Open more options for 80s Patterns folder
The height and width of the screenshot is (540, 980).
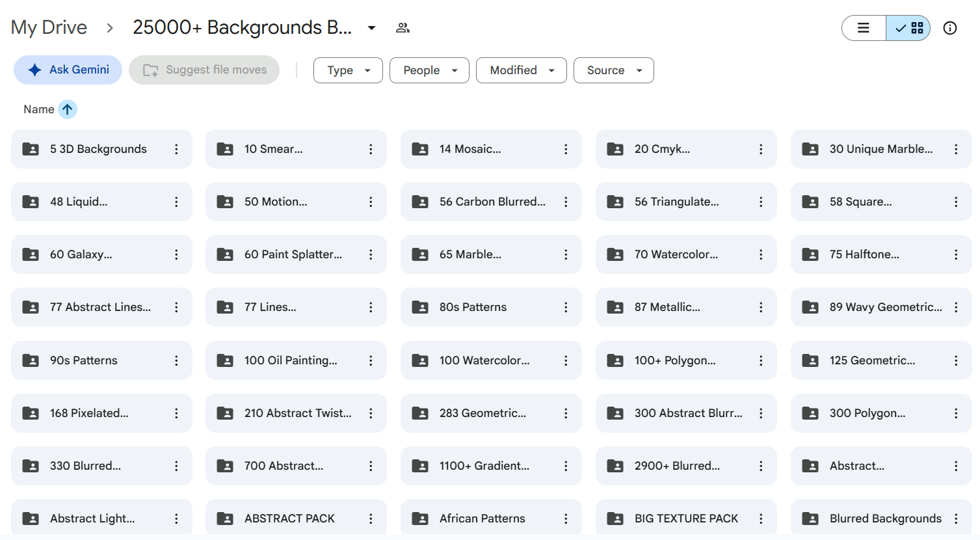click(566, 307)
